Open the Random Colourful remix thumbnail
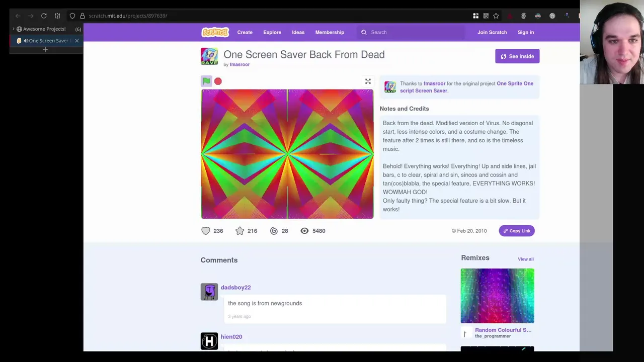 click(x=497, y=296)
